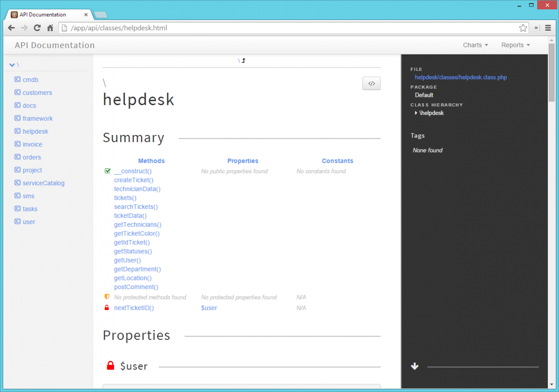Open the Charts dropdown
The width and height of the screenshot is (559, 392).
pos(475,45)
